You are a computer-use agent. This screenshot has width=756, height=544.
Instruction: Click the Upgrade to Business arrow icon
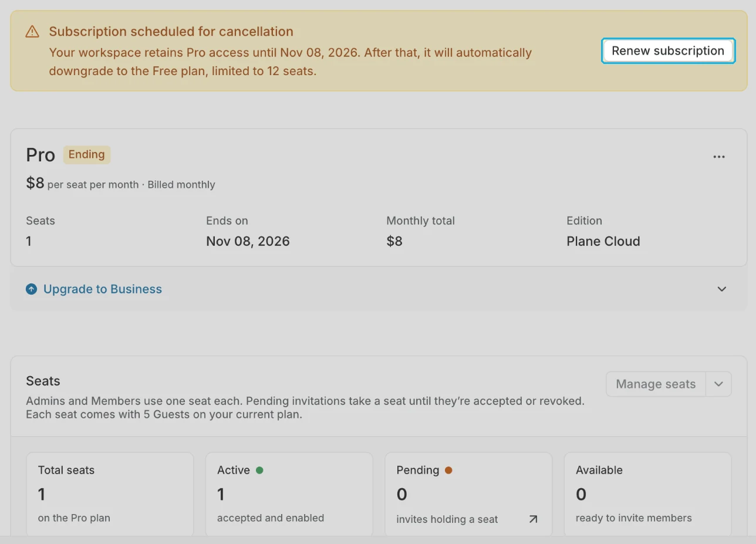pos(32,289)
